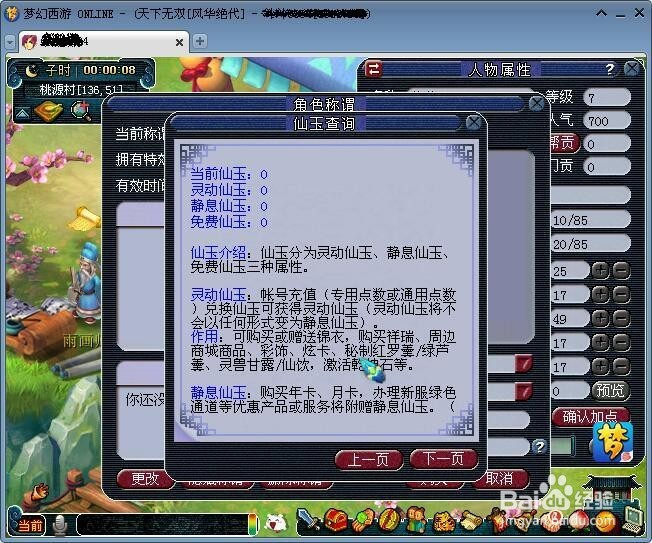Select the sword attack icon
Image resolution: width=652 pixels, height=543 pixels.
coord(308,520)
